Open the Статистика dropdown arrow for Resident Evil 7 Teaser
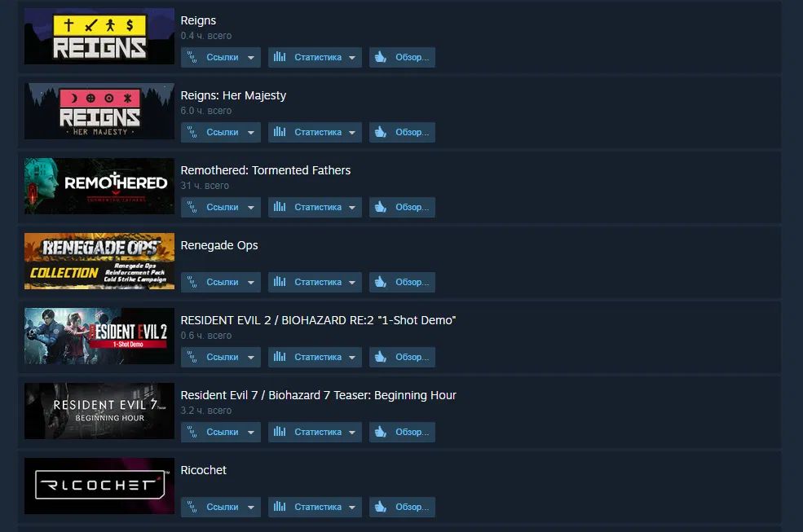Screen dimensions: 803x532 click(352, 433)
